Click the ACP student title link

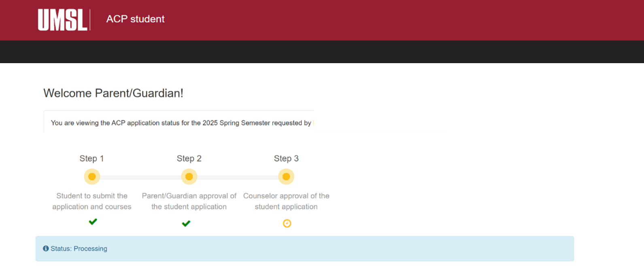point(135,19)
